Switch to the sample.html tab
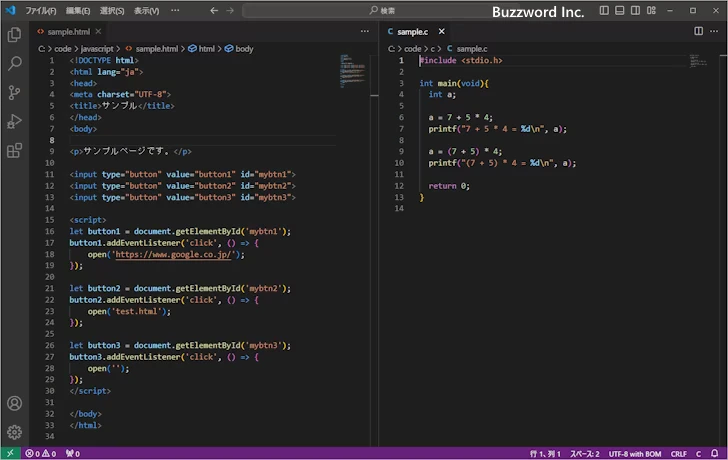This screenshot has height=460, width=728. click(x=68, y=31)
